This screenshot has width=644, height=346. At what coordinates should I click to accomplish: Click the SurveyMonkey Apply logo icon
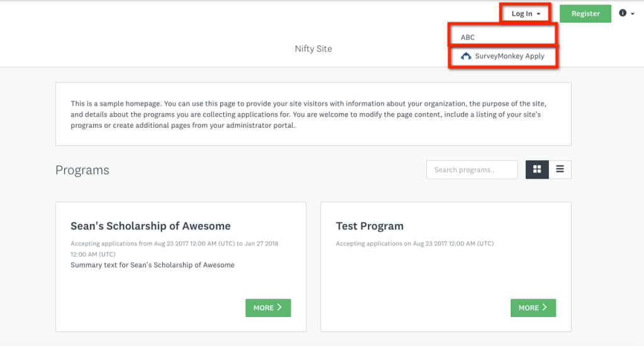[x=466, y=56]
